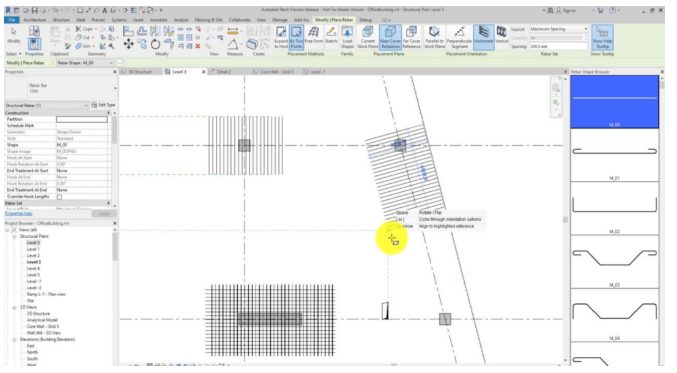The width and height of the screenshot is (677, 373).
Task: Click the Save icon in quick access toolbar
Action: pos(35,10)
